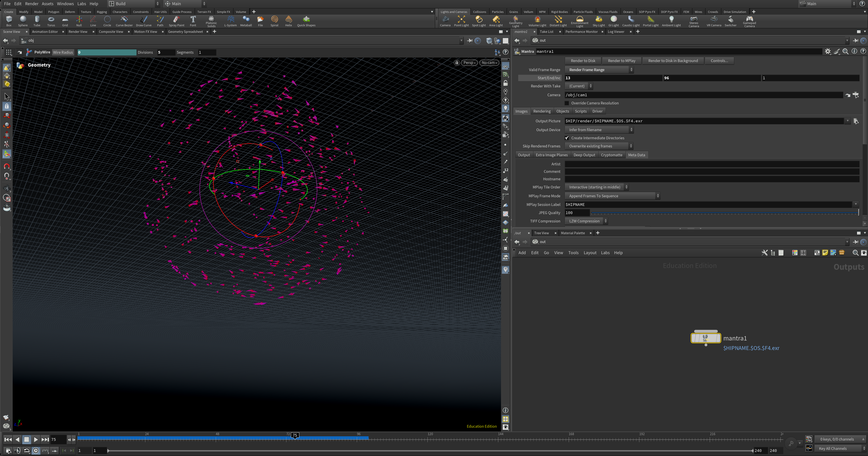Add a Spot Light

coord(479,21)
